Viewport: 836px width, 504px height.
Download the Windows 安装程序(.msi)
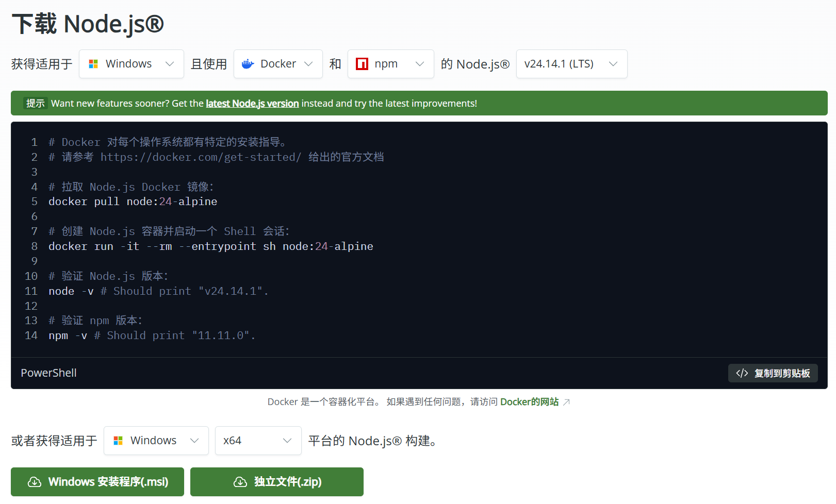(x=97, y=482)
